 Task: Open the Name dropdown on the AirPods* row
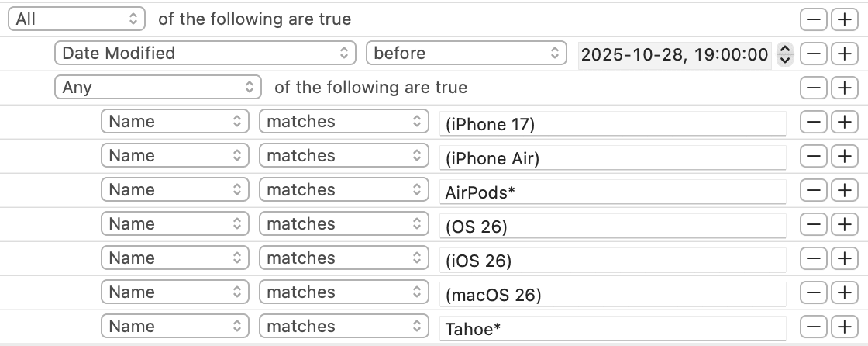[x=175, y=190]
